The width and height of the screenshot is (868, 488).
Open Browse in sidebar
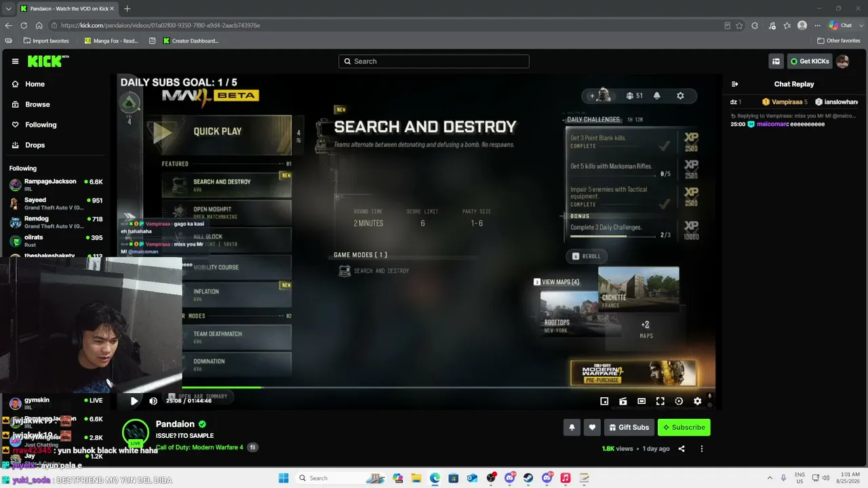click(37, 104)
